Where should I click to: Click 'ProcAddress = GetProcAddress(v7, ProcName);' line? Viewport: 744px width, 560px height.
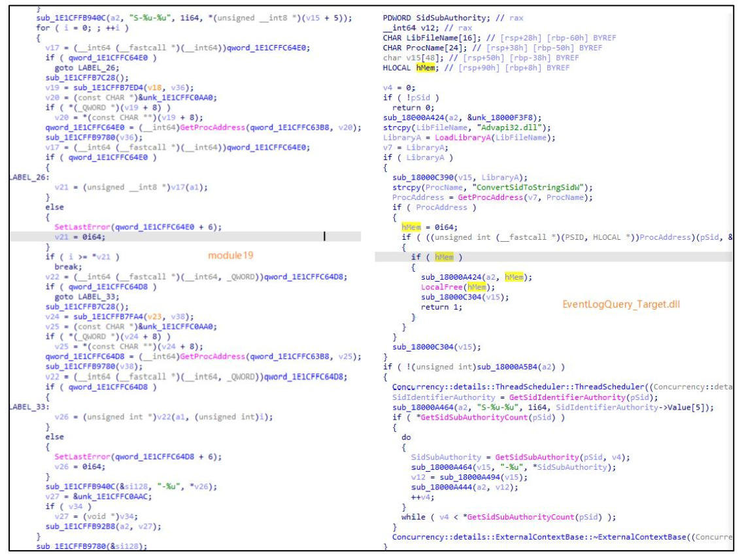[492, 197]
